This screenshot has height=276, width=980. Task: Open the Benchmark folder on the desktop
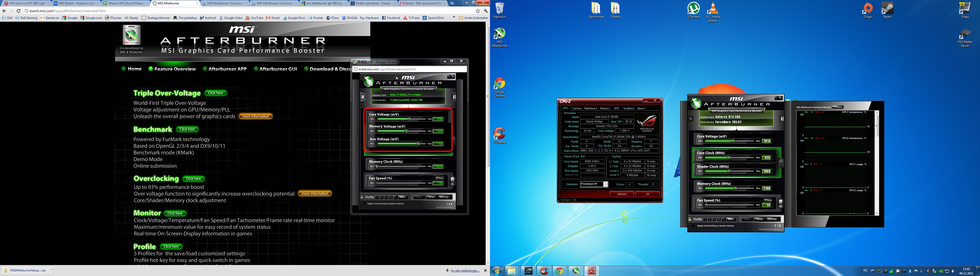pos(596,10)
